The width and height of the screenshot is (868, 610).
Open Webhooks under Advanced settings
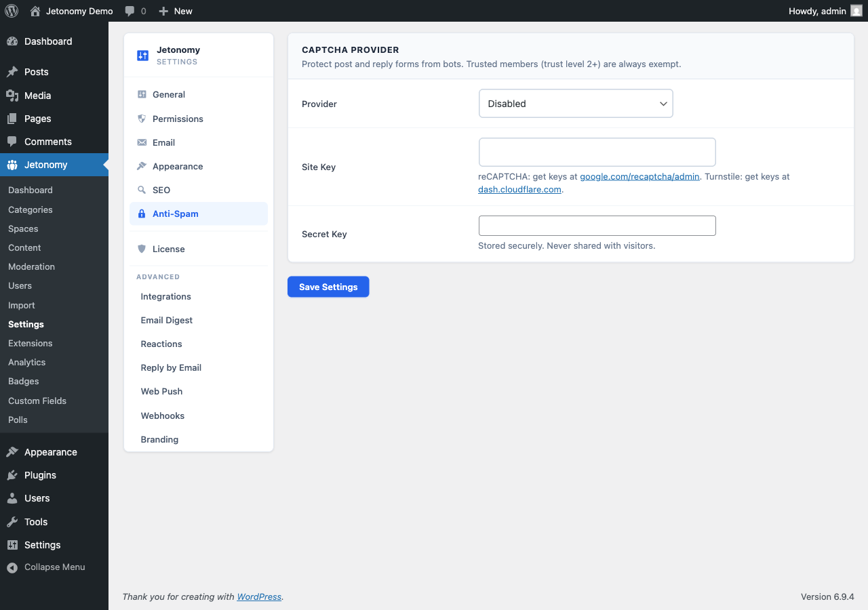pyautogui.click(x=162, y=415)
